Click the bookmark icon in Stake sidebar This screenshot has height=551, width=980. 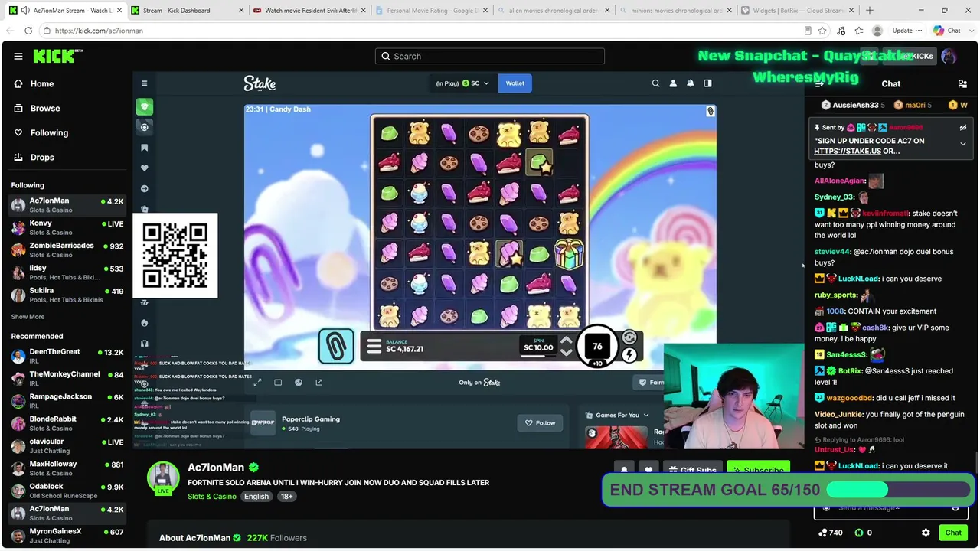click(144, 148)
